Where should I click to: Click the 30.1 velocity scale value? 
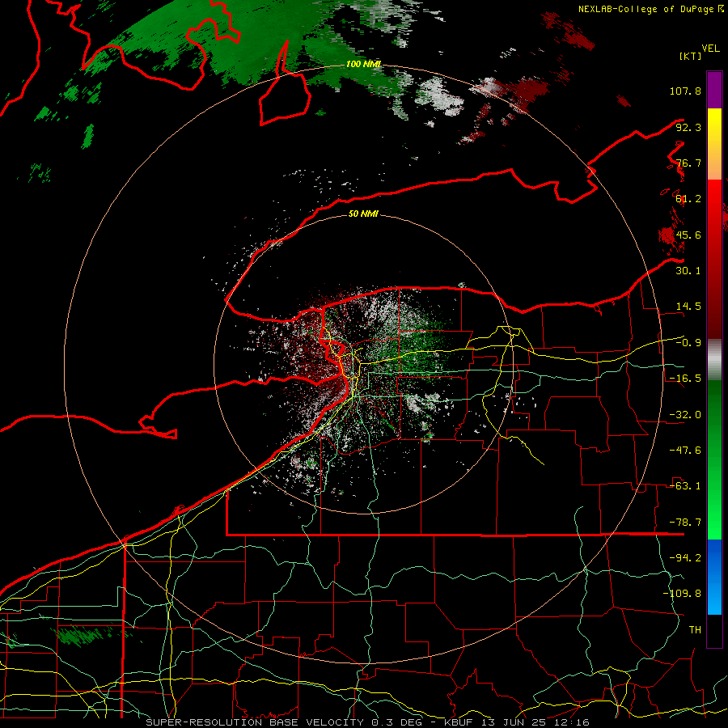tap(688, 271)
